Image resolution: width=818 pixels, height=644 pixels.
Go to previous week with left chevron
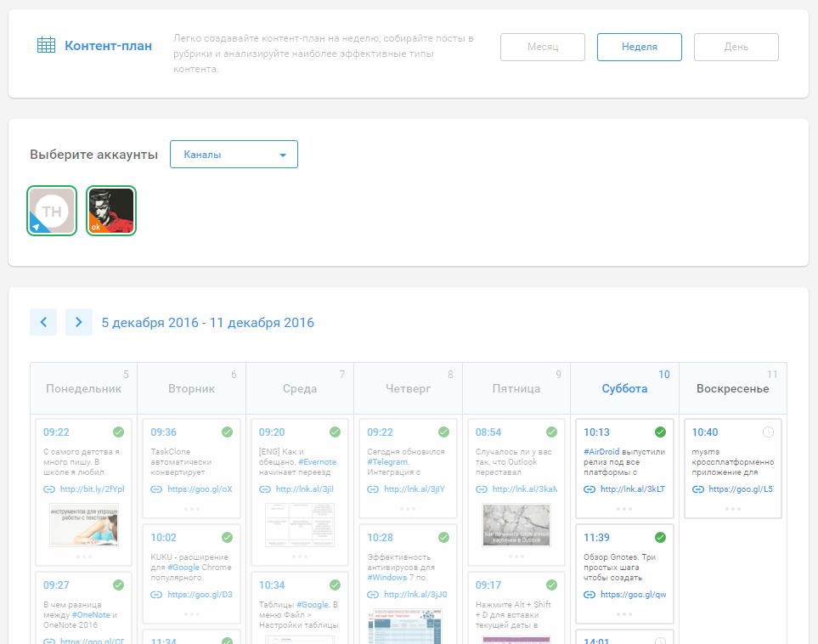(x=43, y=322)
